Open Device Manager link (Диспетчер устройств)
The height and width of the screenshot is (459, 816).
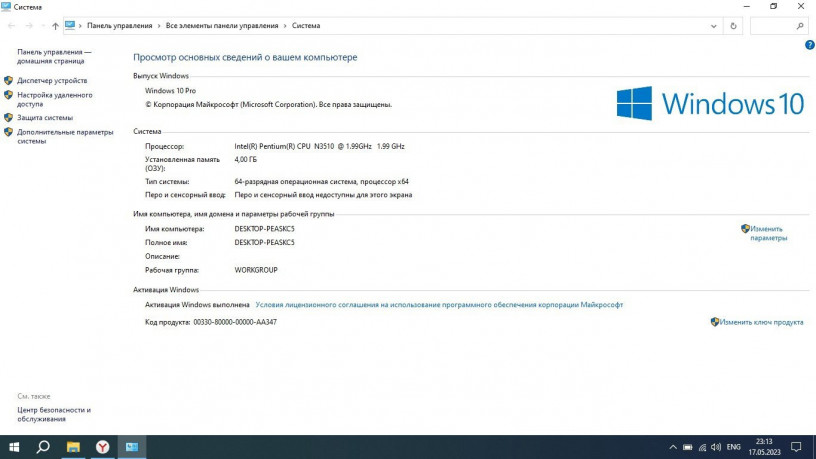[52, 81]
